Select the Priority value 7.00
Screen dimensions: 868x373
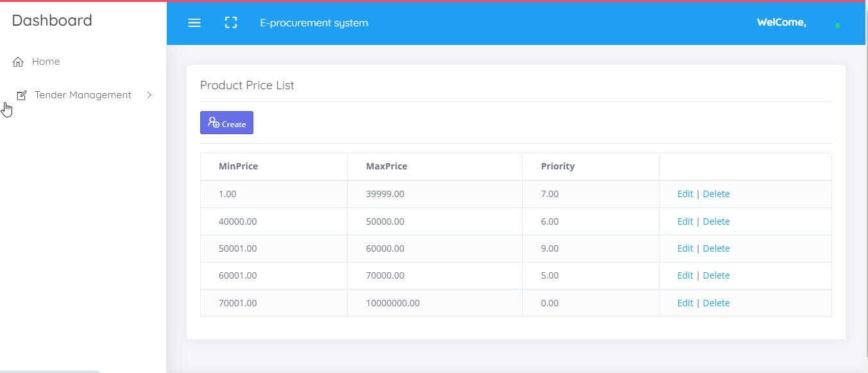pyautogui.click(x=550, y=194)
